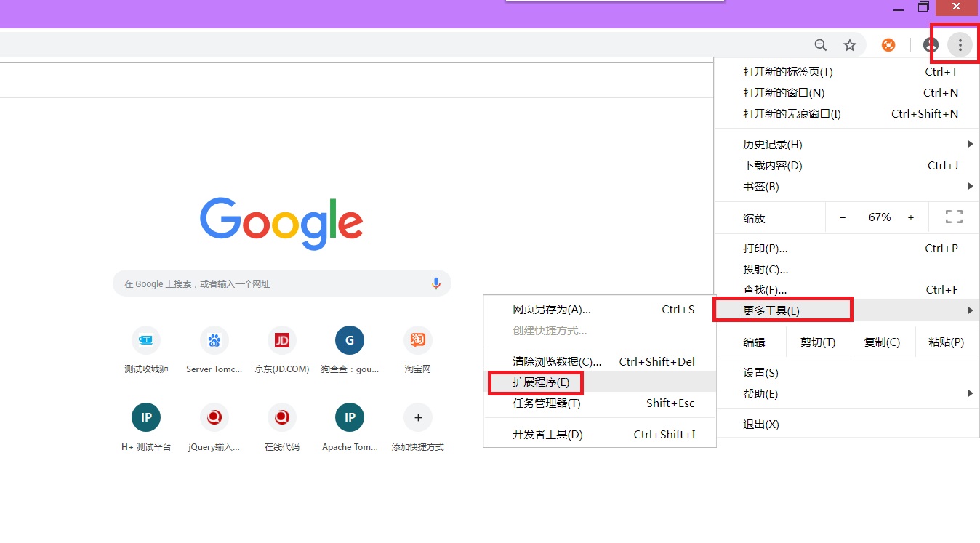Expand the 更多工具(L) submenu

847,310
